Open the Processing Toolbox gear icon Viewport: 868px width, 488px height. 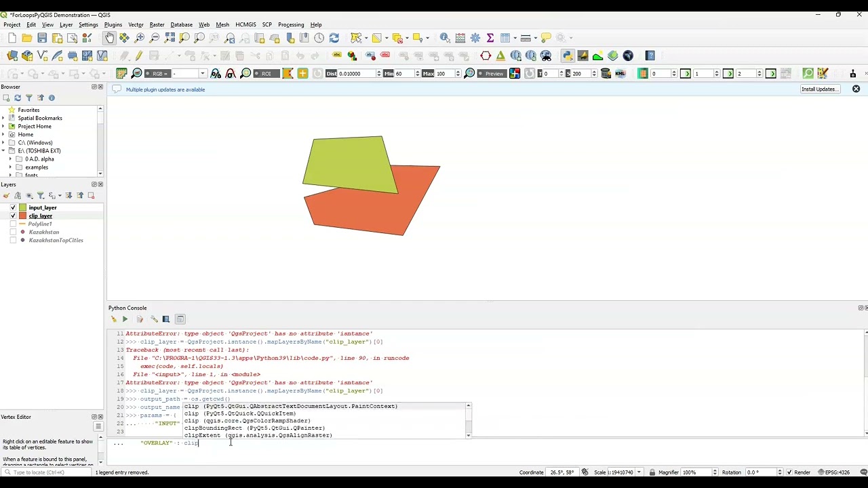tap(475, 38)
